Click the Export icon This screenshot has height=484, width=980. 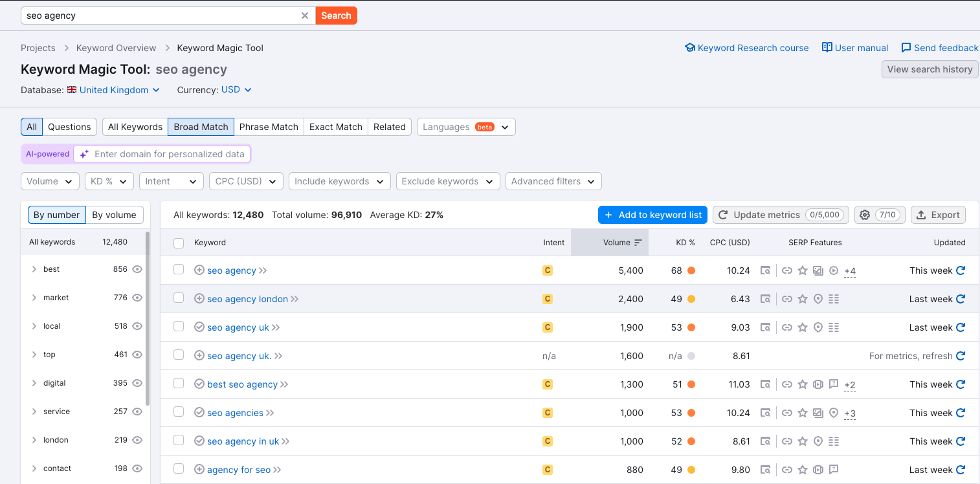coord(938,214)
